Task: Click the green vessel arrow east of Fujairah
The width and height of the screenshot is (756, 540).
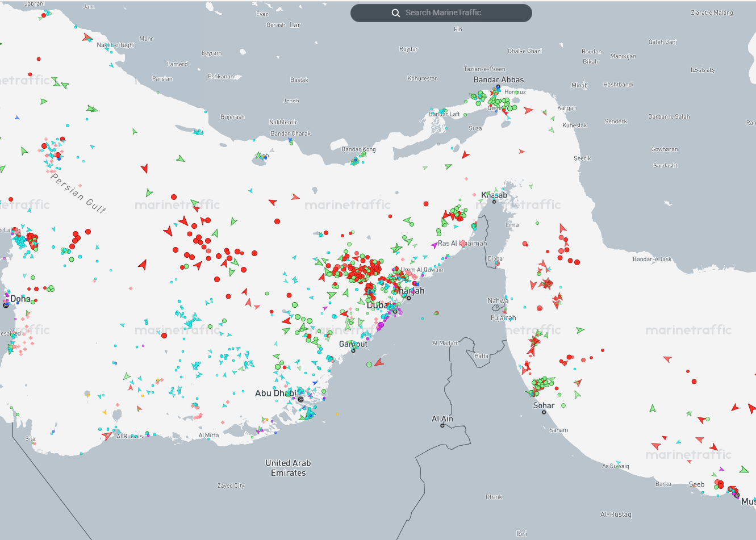Action: tap(580, 330)
